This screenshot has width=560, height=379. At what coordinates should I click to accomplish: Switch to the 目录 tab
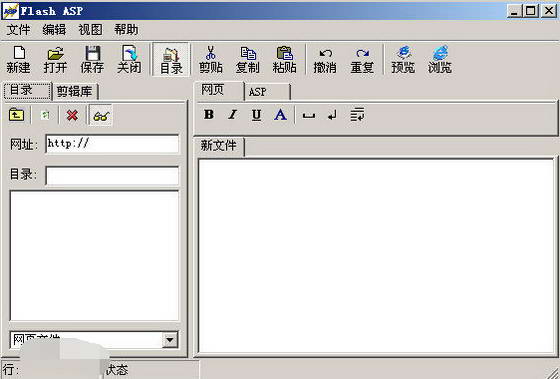pyautogui.click(x=27, y=91)
